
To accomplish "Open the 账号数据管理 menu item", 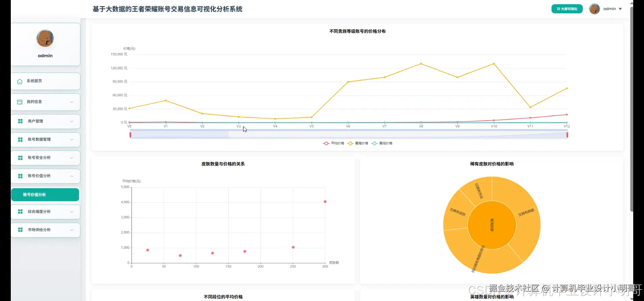I will [x=46, y=139].
